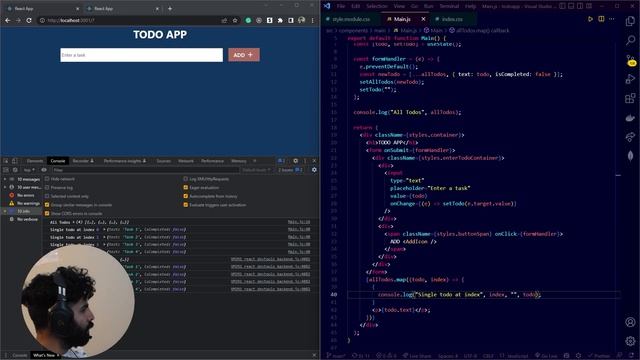Enable the Hide network checkbox
Screen dimensions: 640x360
coord(47,179)
